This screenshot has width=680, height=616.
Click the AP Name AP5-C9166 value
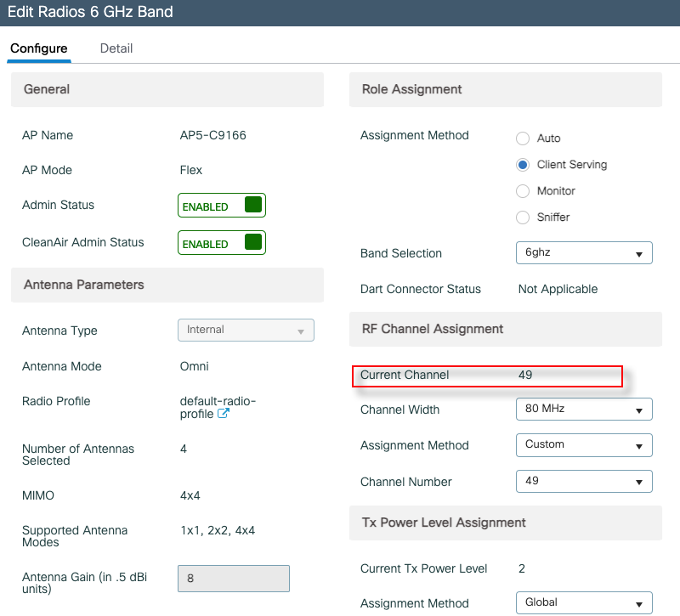213,135
